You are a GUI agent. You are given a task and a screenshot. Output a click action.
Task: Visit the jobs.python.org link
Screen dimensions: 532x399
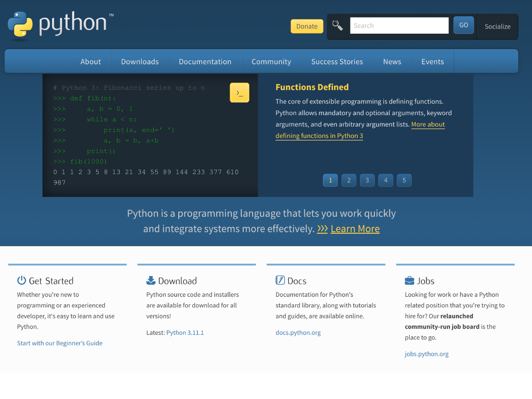[x=427, y=354]
